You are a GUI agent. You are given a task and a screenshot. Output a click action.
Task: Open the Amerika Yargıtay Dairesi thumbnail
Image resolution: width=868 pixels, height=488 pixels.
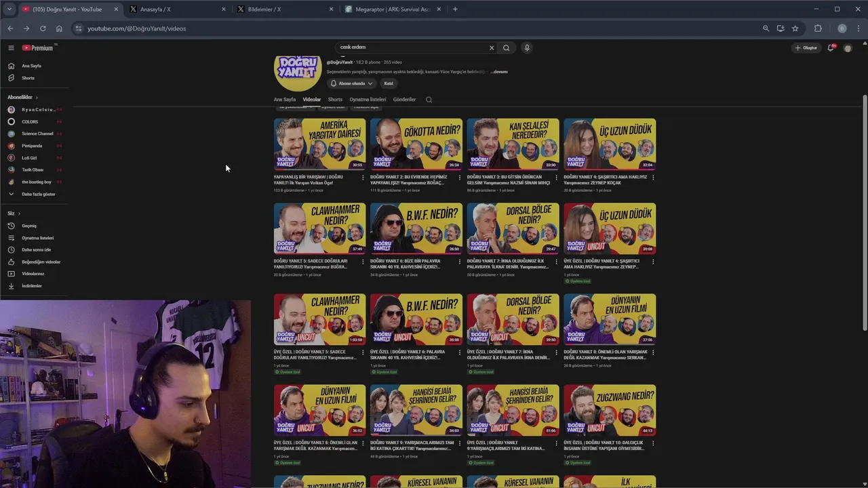(x=319, y=144)
